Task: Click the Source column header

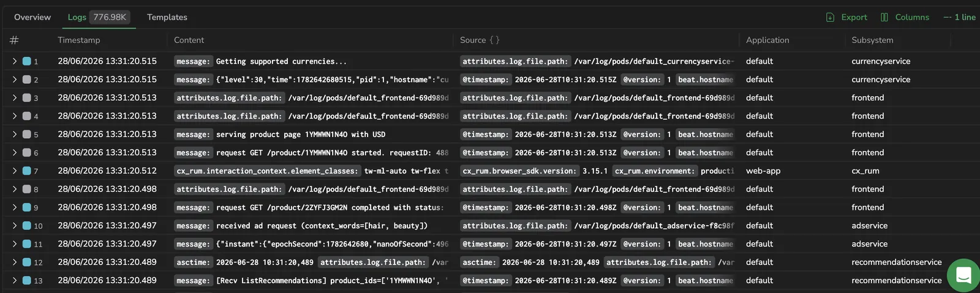Action: pyautogui.click(x=473, y=40)
